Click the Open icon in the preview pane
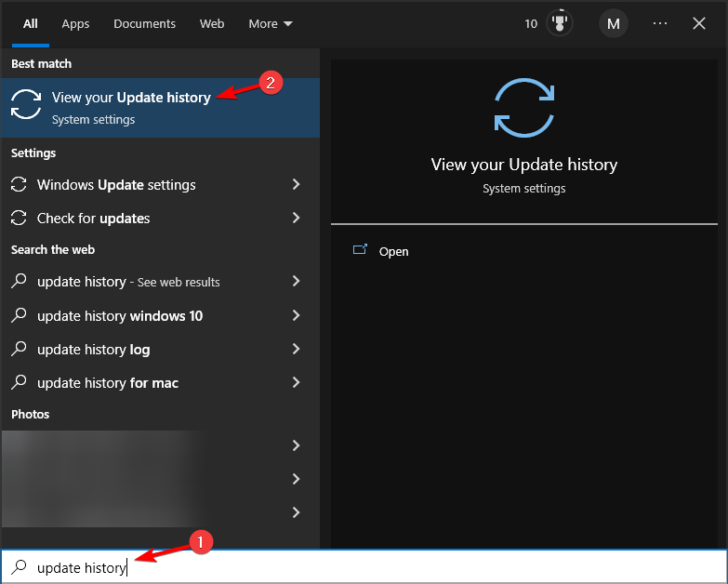The height and width of the screenshot is (584, 728). (x=360, y=250)
